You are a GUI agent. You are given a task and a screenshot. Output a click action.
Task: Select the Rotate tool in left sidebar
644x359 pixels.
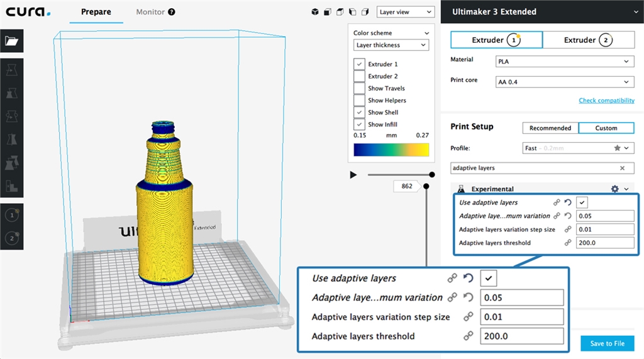click(x=11, y=116)
